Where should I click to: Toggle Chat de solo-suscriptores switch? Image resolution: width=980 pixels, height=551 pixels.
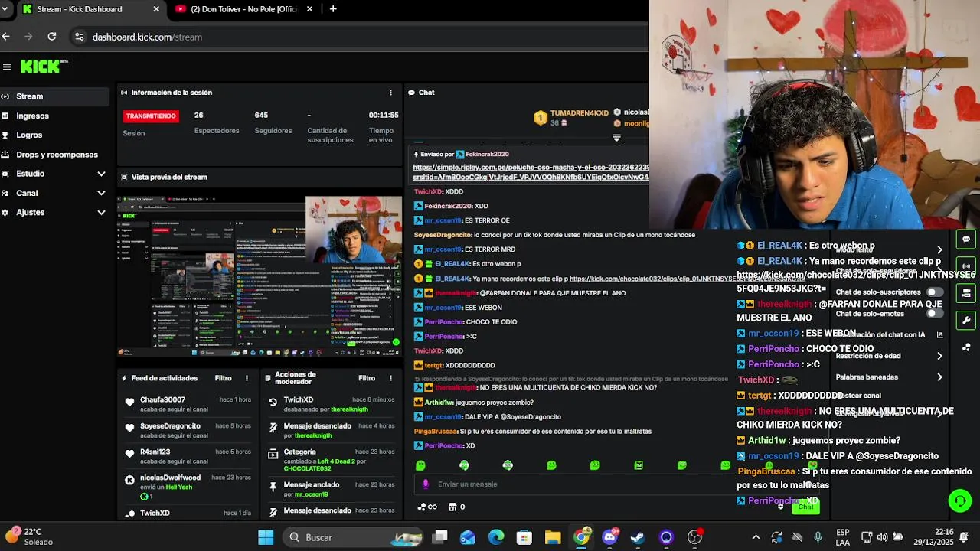point(934,292)
